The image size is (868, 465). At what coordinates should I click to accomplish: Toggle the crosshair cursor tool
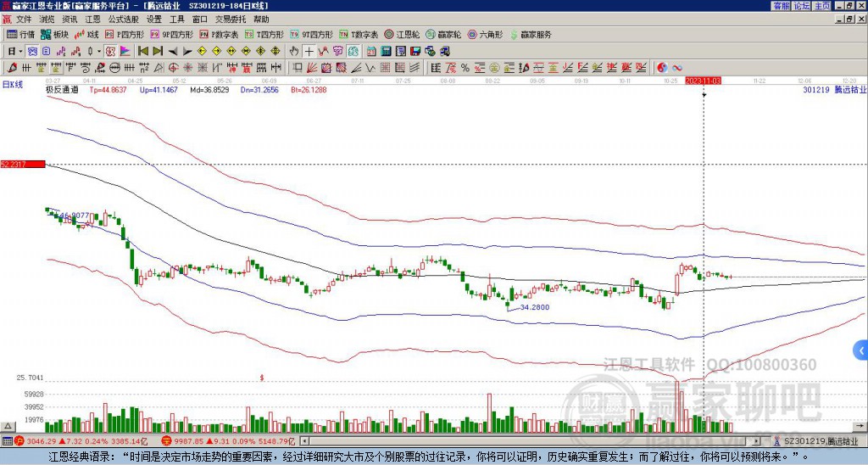coord(309,52)
